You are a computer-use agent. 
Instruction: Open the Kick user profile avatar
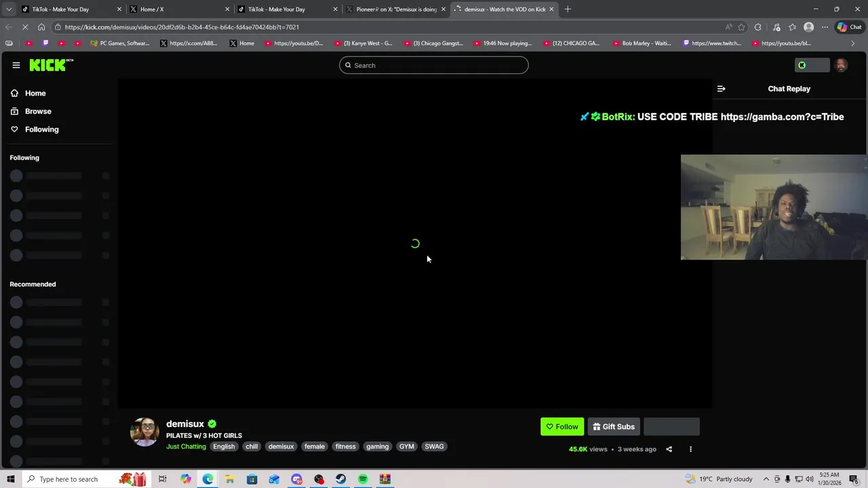841,65
